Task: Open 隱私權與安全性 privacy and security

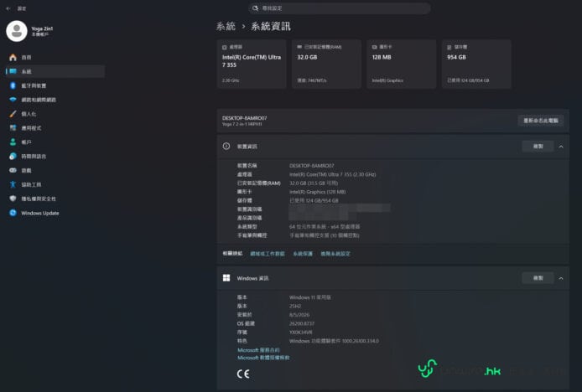Action: click(55, 199)
